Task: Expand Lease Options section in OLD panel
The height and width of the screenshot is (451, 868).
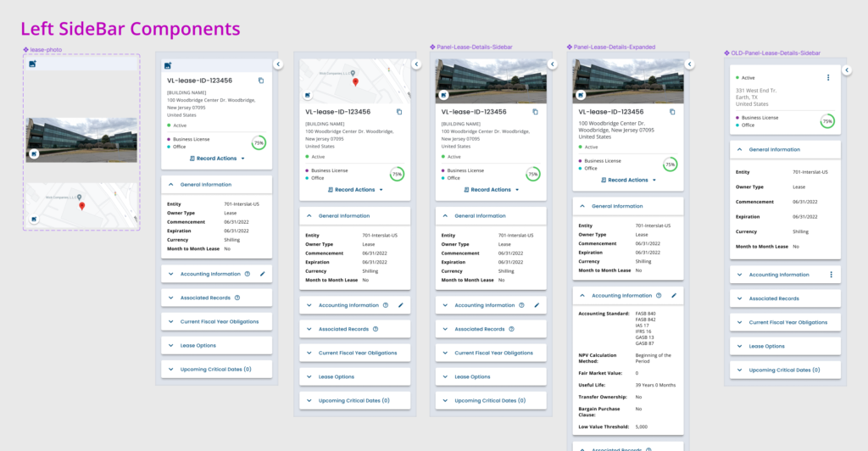Action: click(x=767, y=346)
